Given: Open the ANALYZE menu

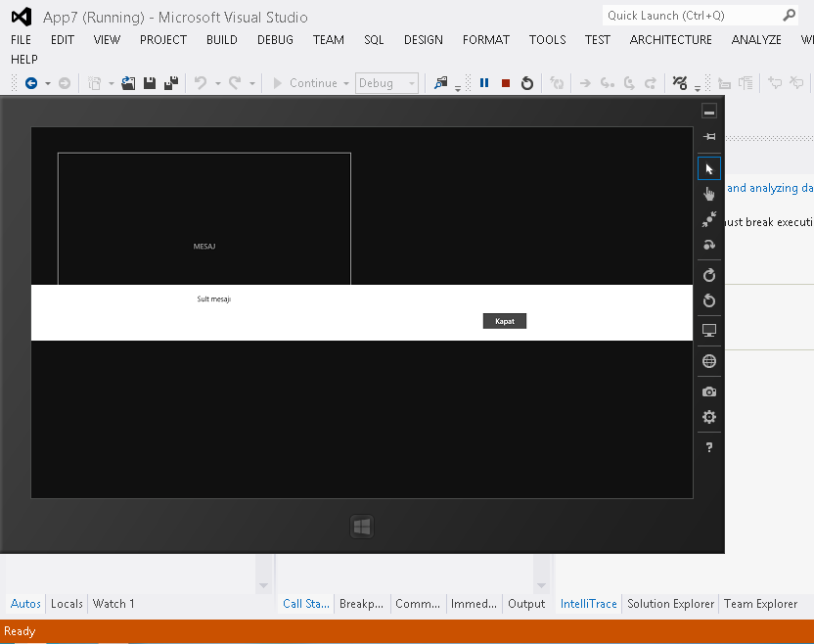Looking at the screenshot, I should (x=756, y=40).
